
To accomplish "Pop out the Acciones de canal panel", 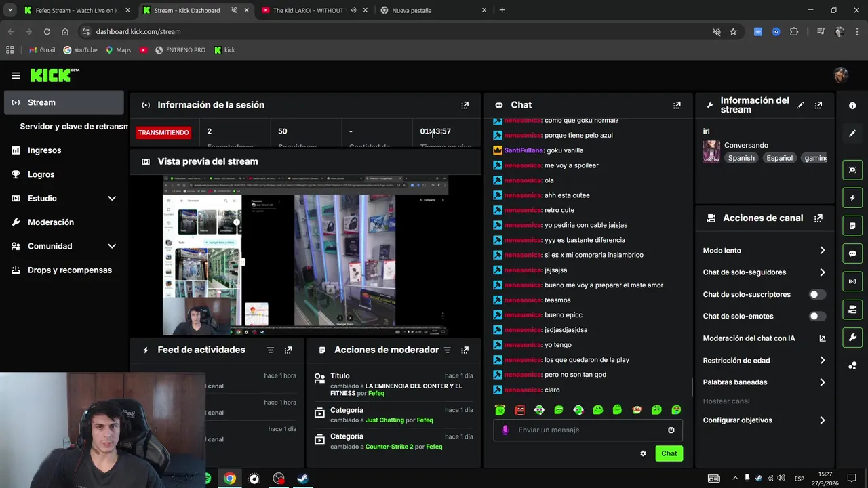I will coord(818,218).
